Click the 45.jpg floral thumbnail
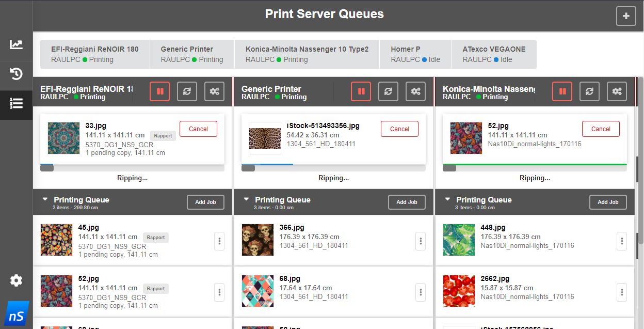Viewport: 644px width, 329px height. 56,240
